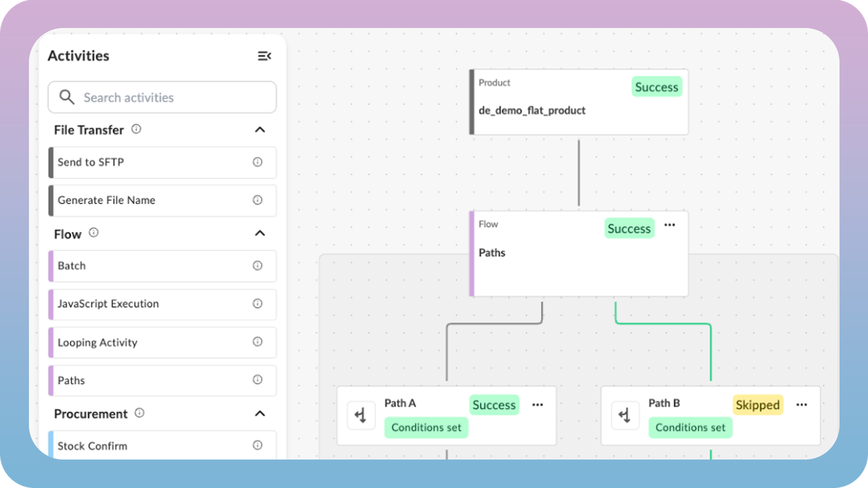Click Conditions set on Path A

(426, 427)
